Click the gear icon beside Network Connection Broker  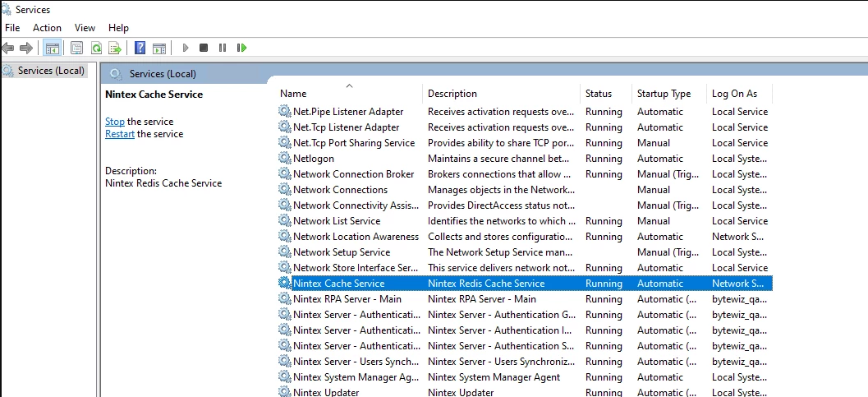284,174
